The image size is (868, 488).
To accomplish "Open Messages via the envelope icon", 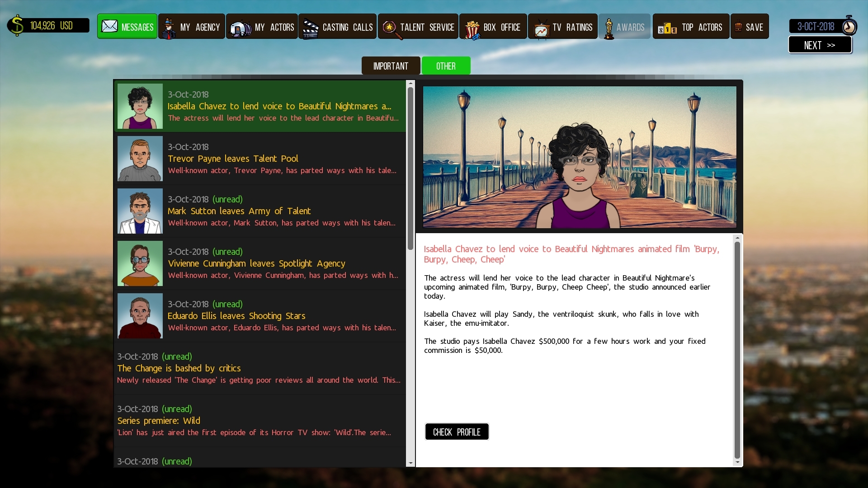I will click(x=110, y=27).
